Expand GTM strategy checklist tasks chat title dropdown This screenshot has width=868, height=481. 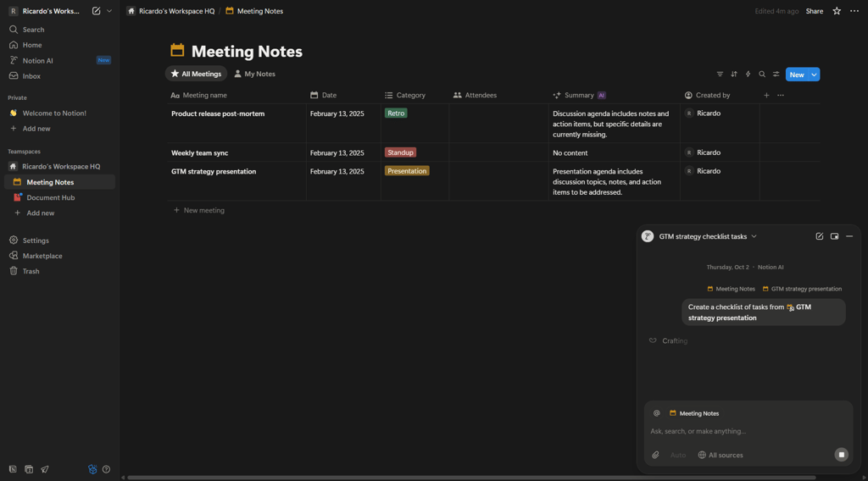708,236
